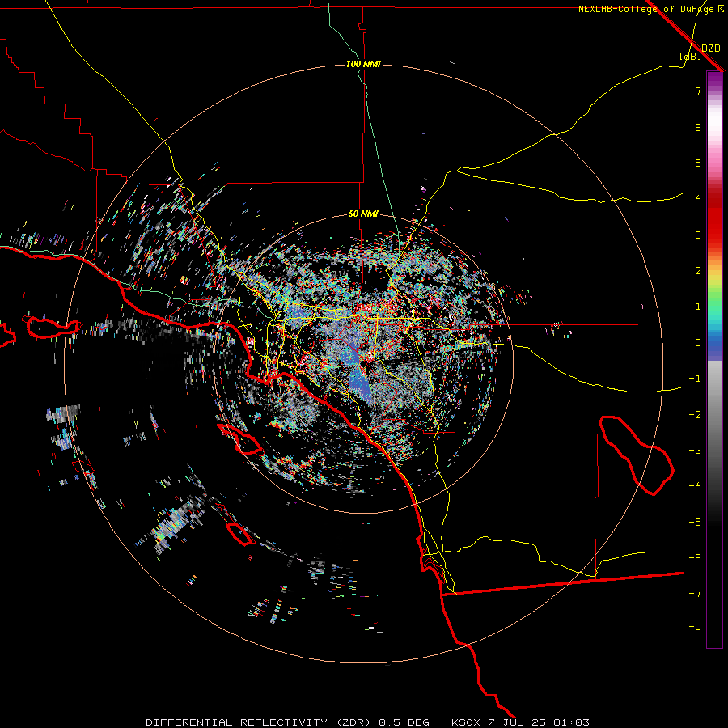Click the 50 NMI range ring label
The height and width of the screenshot is (728, 728).
coord(363,214)
